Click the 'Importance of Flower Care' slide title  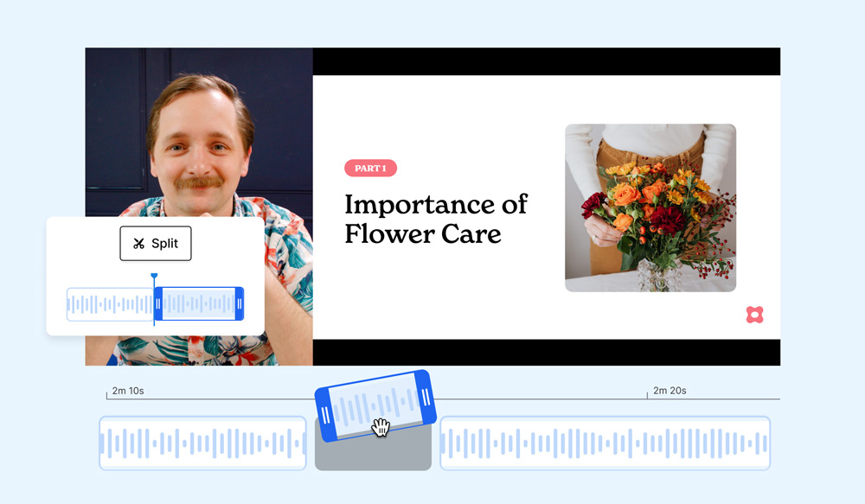point(436,219)
